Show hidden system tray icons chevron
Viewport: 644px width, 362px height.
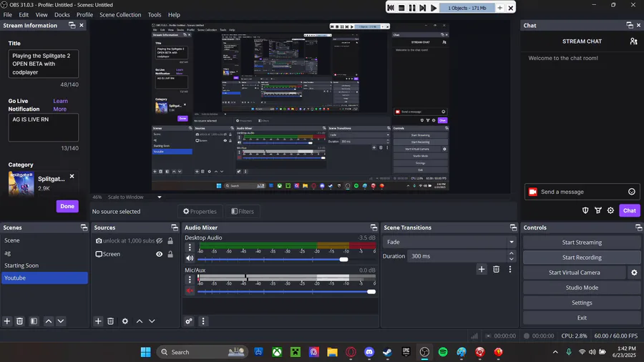point(555,352)
